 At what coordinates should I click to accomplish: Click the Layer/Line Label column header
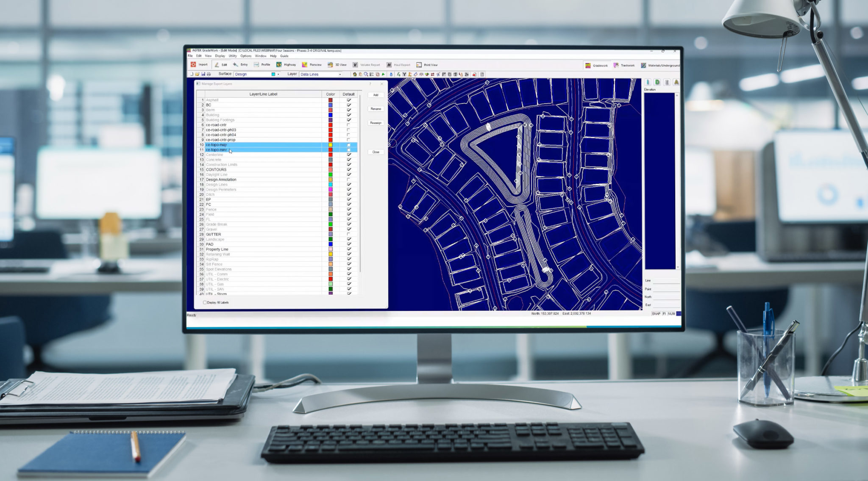click(x=263, y=94)
